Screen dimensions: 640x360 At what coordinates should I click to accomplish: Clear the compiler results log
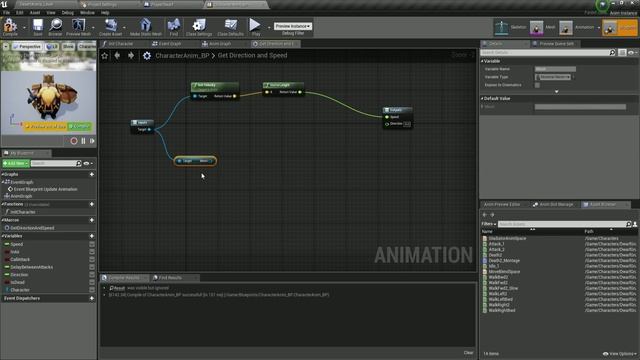[x=468, y=353]
